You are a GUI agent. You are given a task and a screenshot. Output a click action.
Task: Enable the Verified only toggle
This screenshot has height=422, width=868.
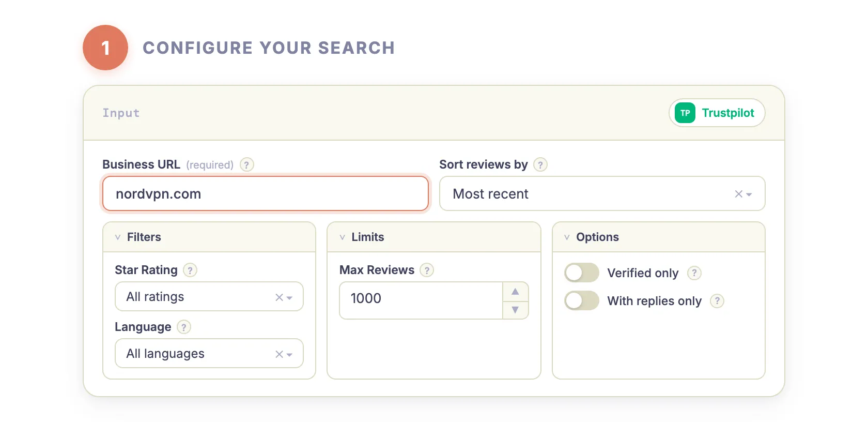pos(581,273)
